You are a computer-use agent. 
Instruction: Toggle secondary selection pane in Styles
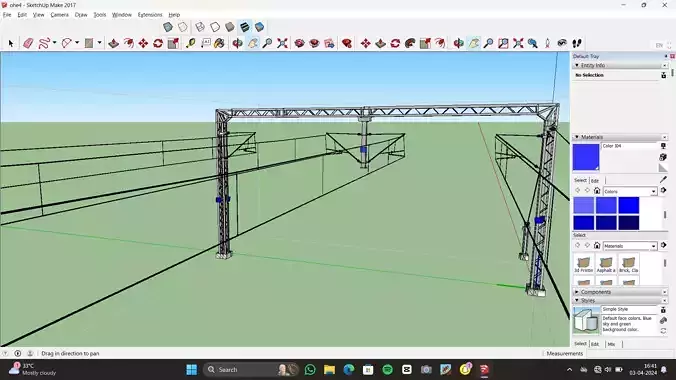pyautogui.click(x=663, y=310)
